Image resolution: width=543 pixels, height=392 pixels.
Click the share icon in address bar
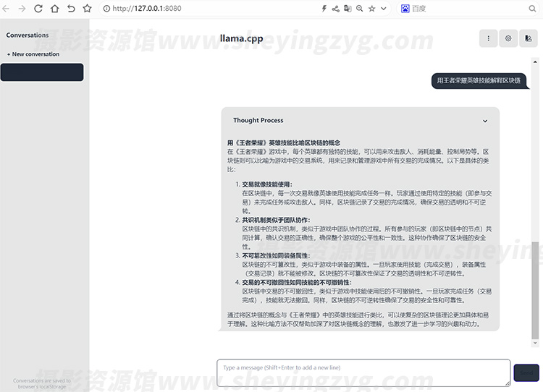pyautogui.click(x=336, y=9)
